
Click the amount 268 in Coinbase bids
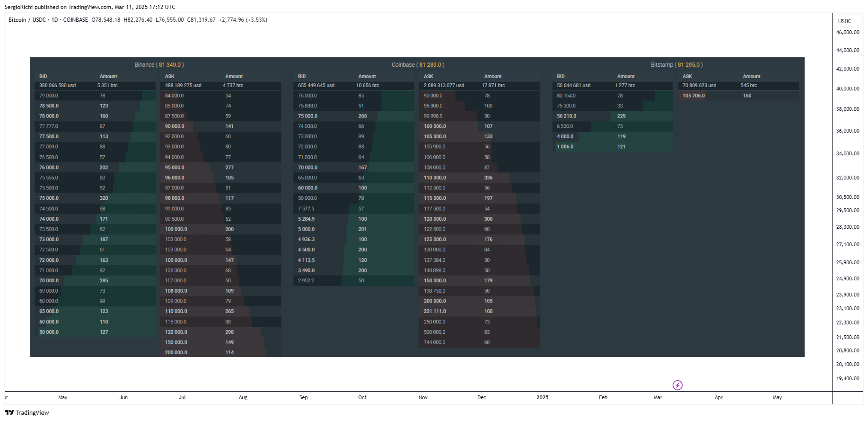click(362, 116)
